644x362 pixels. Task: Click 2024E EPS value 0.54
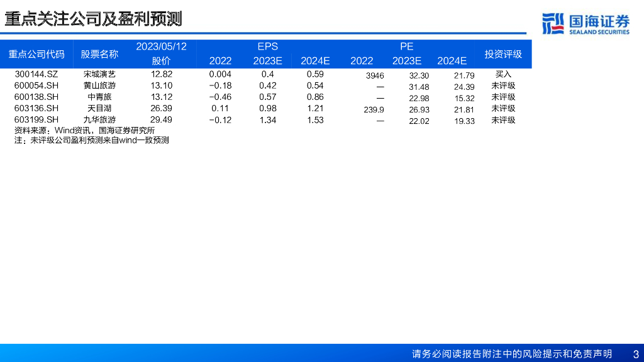point(316,85)
